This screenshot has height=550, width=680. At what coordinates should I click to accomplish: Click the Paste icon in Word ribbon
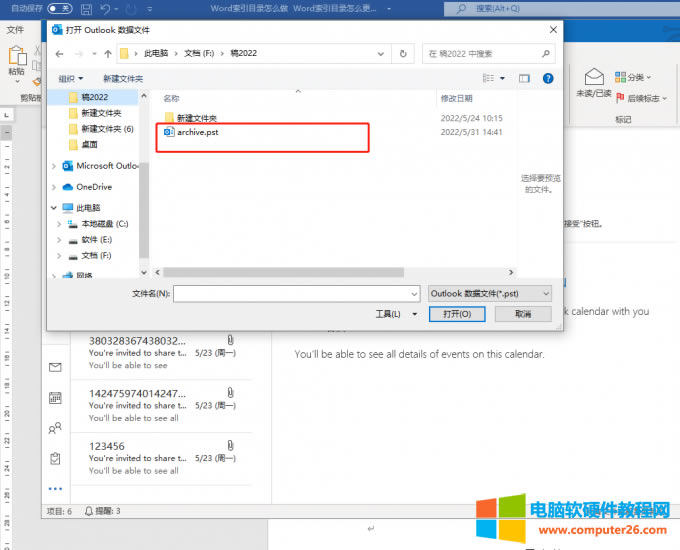[17, 56]
